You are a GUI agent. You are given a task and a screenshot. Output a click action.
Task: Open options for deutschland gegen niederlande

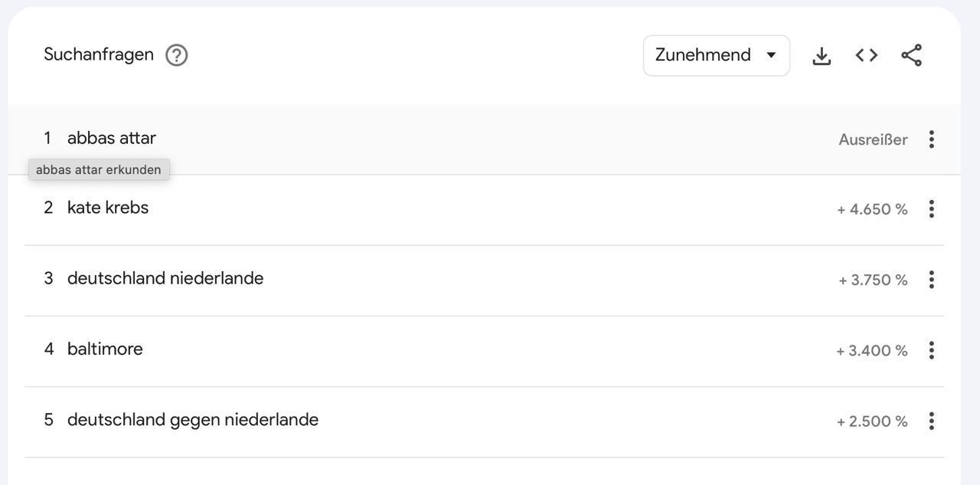tap(931, 421)
